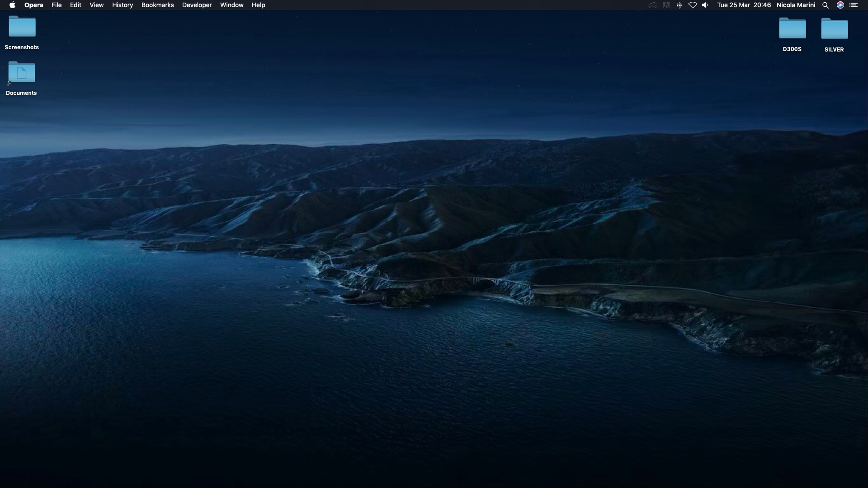Image resolution: width=868 pixels, height=488 pixels.
Task: Open the Nicola Marini user menu
Action: 796,5
